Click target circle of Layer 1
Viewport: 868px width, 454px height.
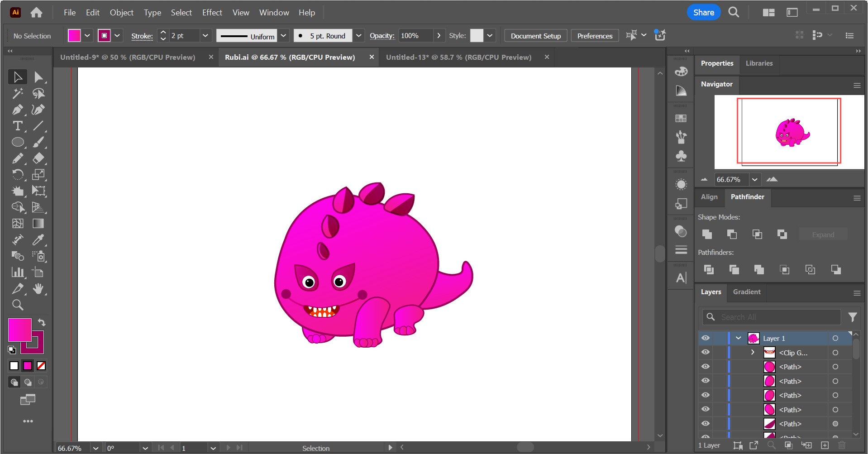pos(835,338)
